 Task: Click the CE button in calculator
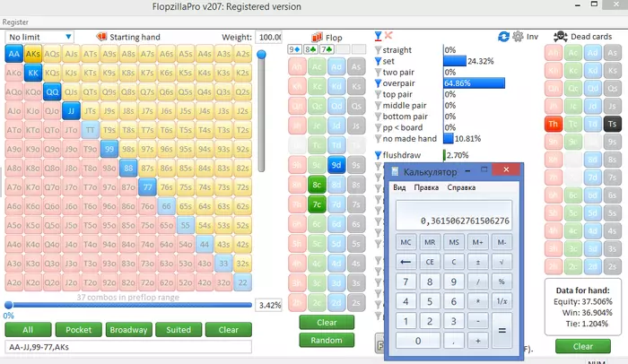click(430, 262)
